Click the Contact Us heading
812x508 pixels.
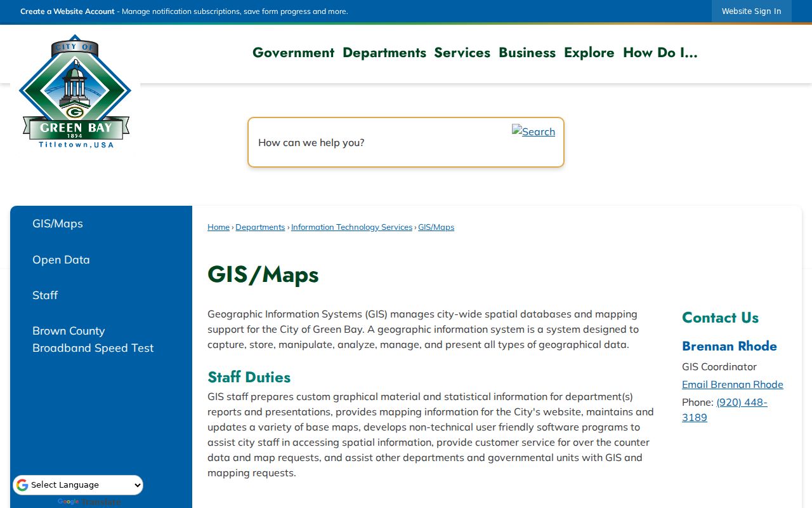tap(720, 317)
